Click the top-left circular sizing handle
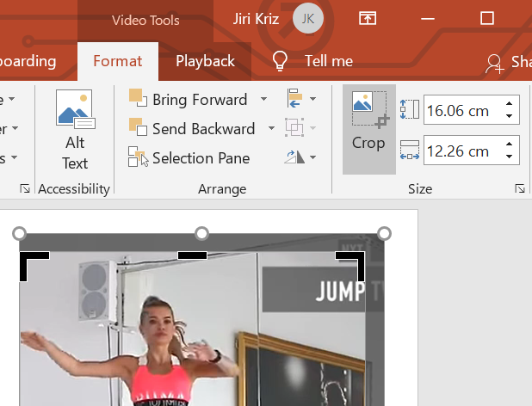Screen dimensions: 532x406 point(19,233)
